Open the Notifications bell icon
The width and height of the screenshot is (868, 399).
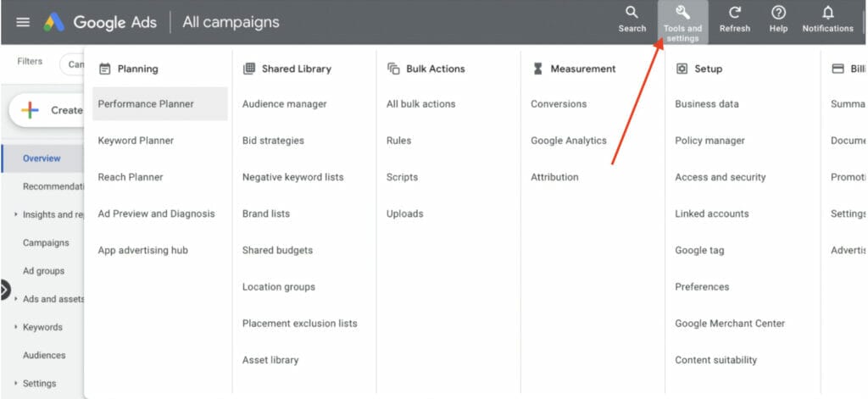(x=827, y=13)
